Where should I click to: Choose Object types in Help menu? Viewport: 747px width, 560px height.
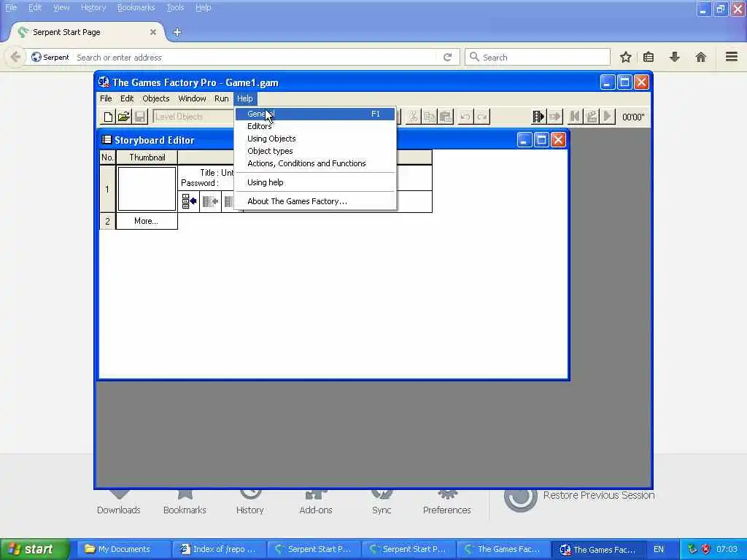[x=315, y=151]
